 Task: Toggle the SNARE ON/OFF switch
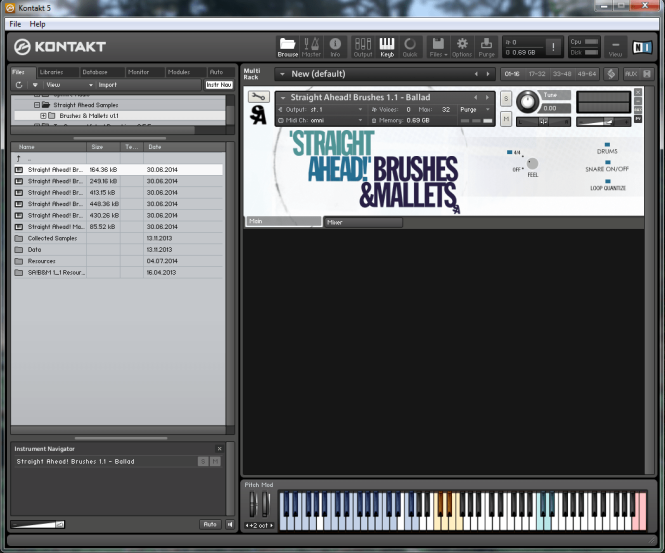pos(607,162)
